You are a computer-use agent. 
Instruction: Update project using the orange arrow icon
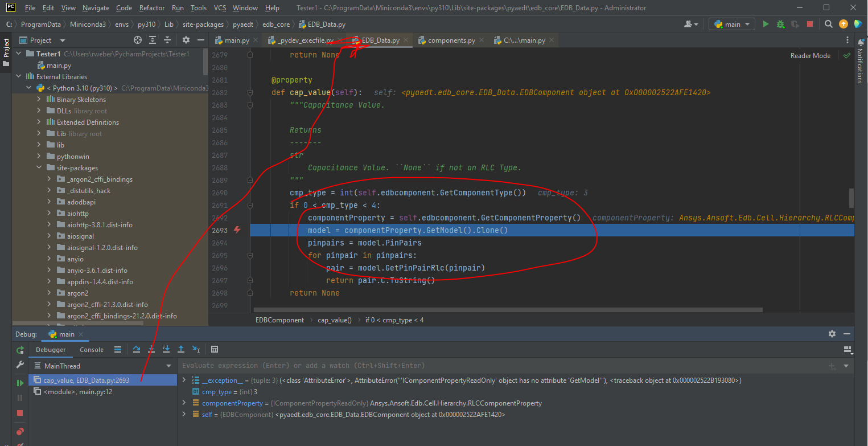click(x=843, y=24)
